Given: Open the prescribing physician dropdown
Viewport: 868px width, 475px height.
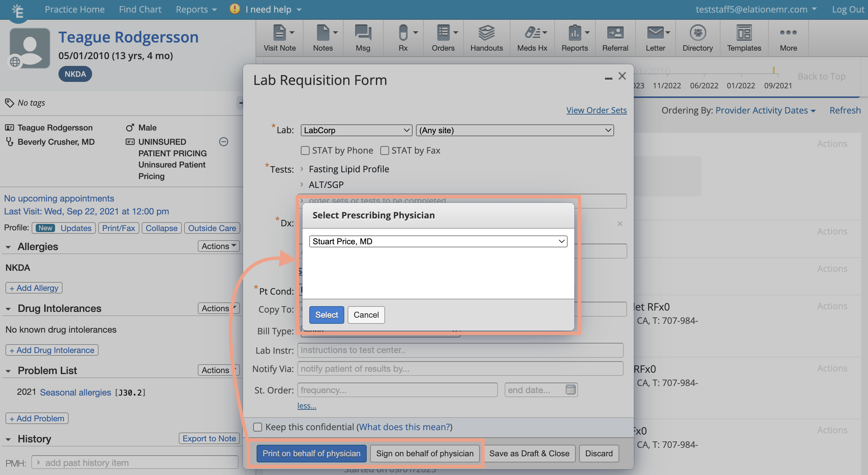Looking at the screenshot, I should pyautogui.click(x=438, y=241).
